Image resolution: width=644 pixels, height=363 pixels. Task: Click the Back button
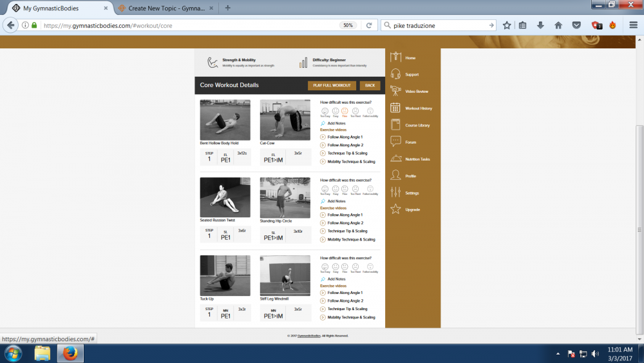370,86
